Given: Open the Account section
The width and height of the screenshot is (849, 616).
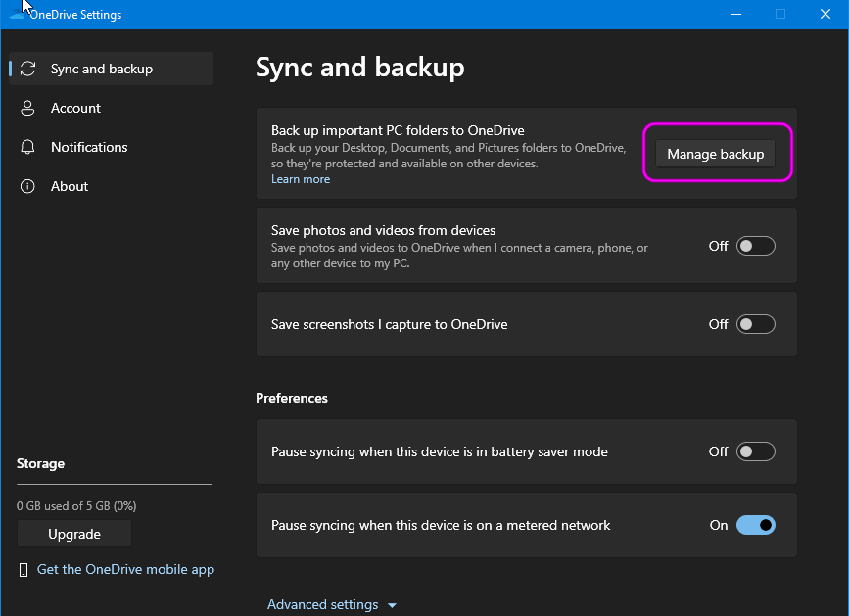Looking at the screenshot, I should pyautogui.click(x=111, y=109).
